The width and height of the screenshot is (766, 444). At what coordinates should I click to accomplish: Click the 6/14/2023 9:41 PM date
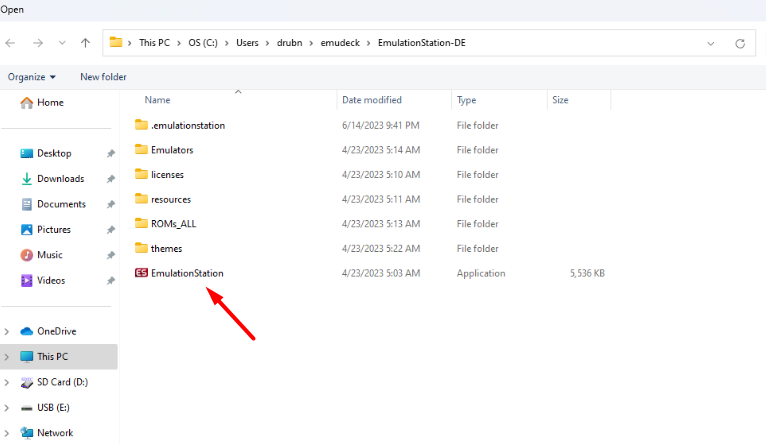(x=381, y=126)
